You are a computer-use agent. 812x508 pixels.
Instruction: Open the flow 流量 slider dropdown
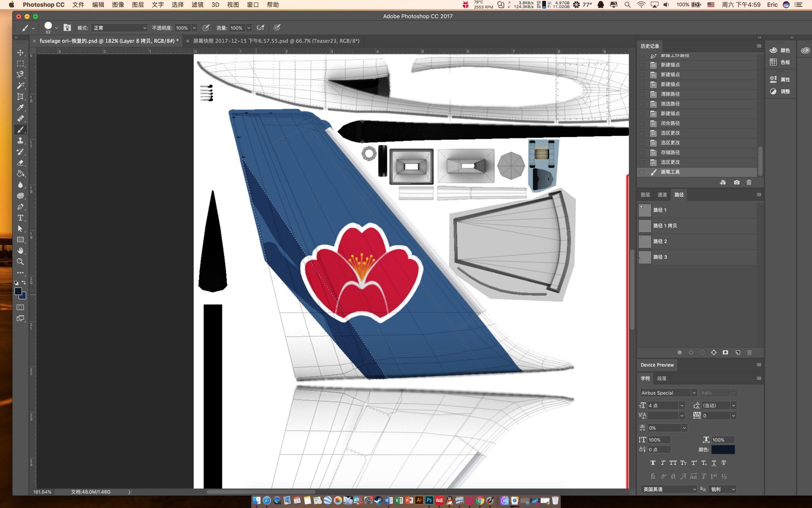click(249, 28)
